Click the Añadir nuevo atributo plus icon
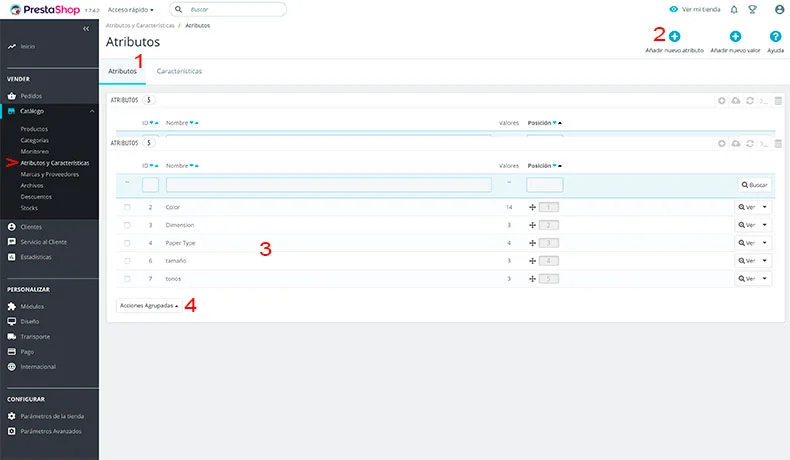 coord(675,36)
